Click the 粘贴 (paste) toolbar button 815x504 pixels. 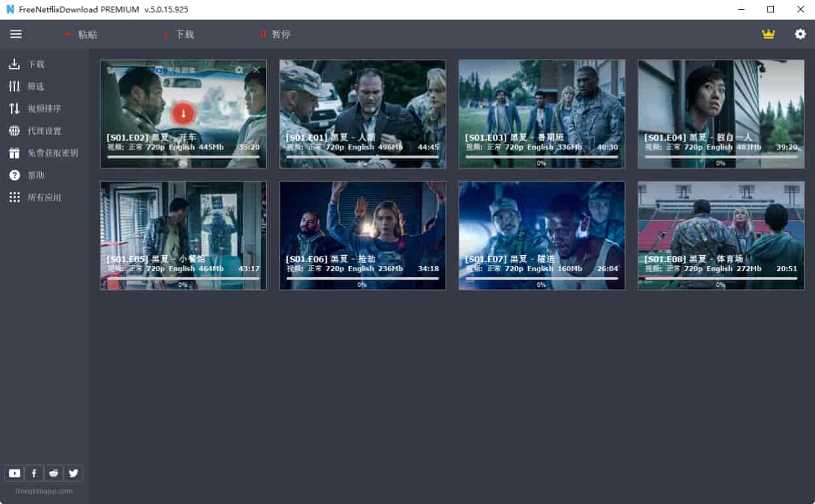(x=81, y=35)
